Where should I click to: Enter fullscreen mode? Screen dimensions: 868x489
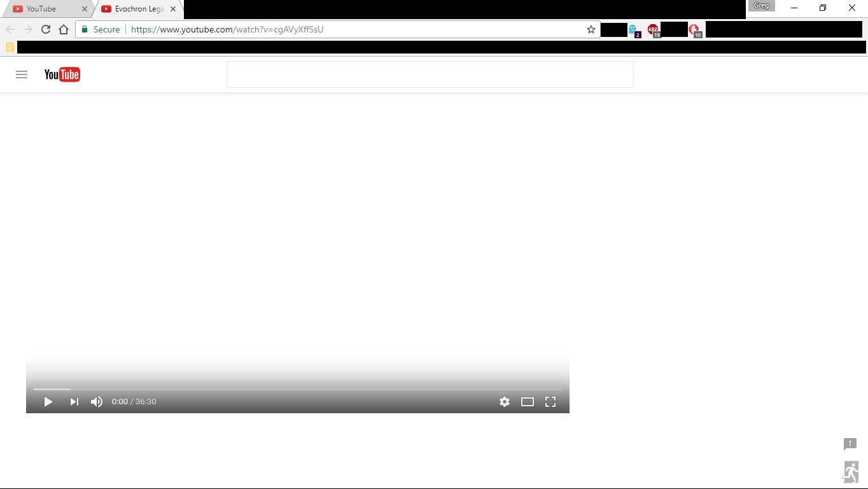[x=550, y=402]
